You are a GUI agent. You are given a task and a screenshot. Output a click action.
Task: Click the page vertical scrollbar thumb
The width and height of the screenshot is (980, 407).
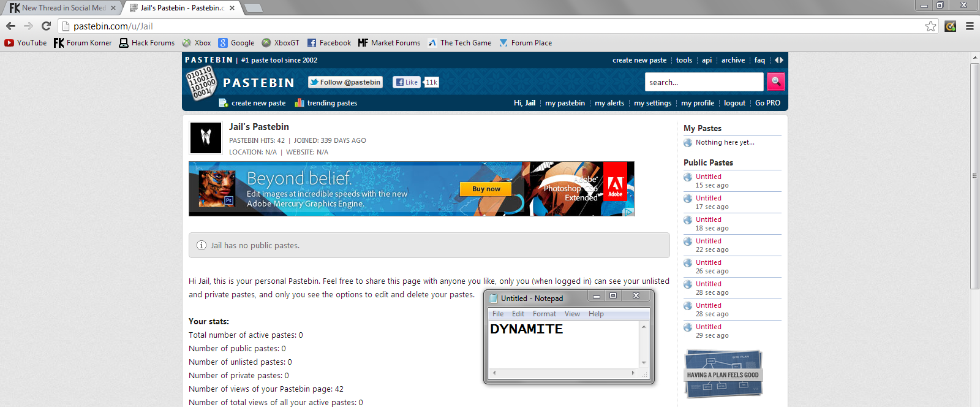[975, 175]
